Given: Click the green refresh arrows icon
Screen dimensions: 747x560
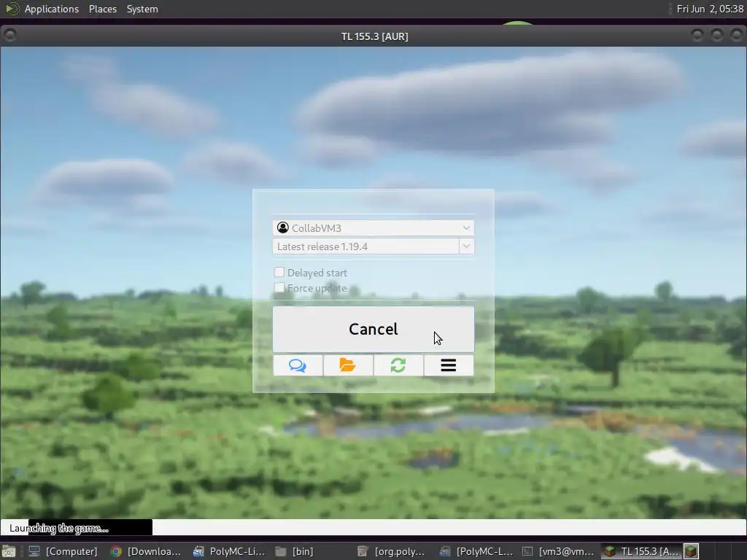Looking at the screenshot, I should click(x=398, y=365).
